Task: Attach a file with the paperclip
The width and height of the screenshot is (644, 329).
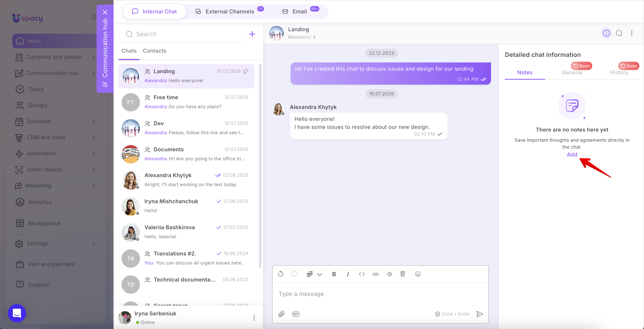Action: click(281, 314)
